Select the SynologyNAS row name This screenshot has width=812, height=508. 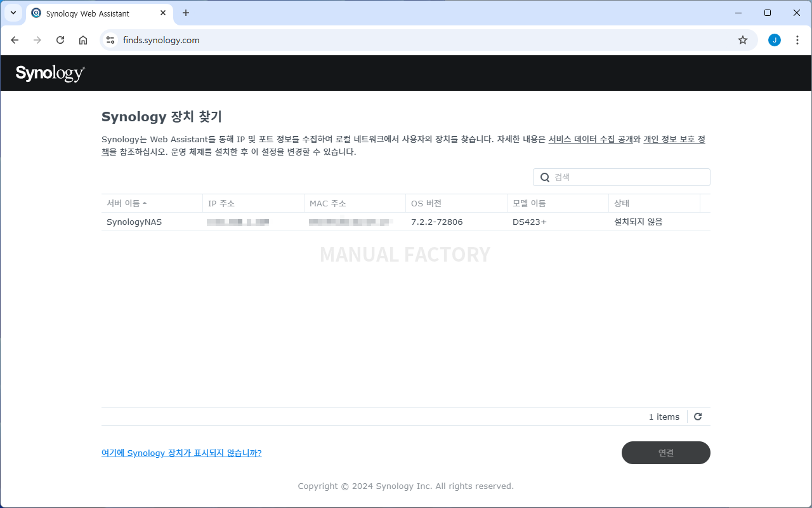point(134,222)
